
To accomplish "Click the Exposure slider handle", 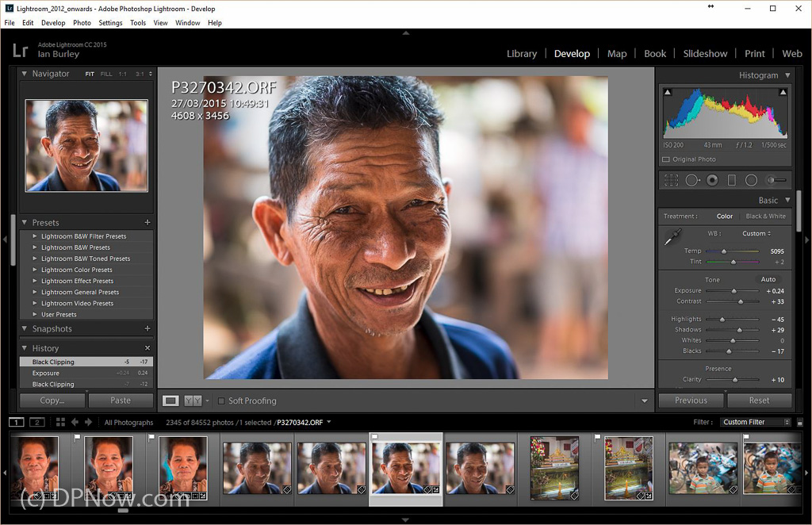I will pos(733,291).
